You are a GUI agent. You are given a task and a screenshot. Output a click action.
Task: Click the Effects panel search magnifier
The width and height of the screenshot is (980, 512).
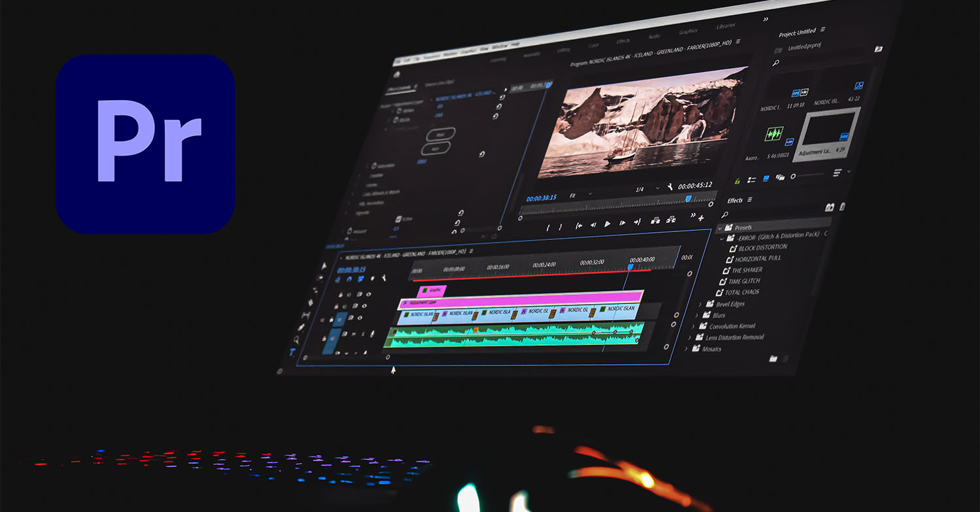click(x=724, y=214)
